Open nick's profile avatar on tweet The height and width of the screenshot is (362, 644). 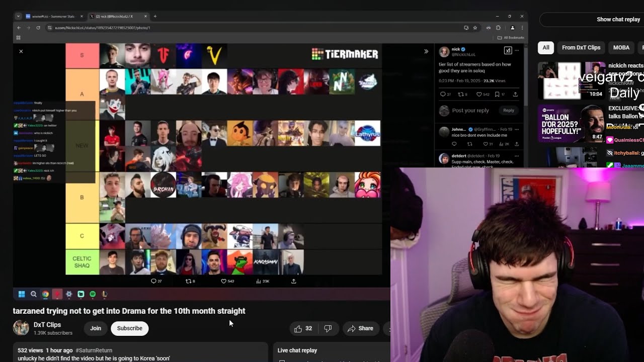[x=444, y=52]
